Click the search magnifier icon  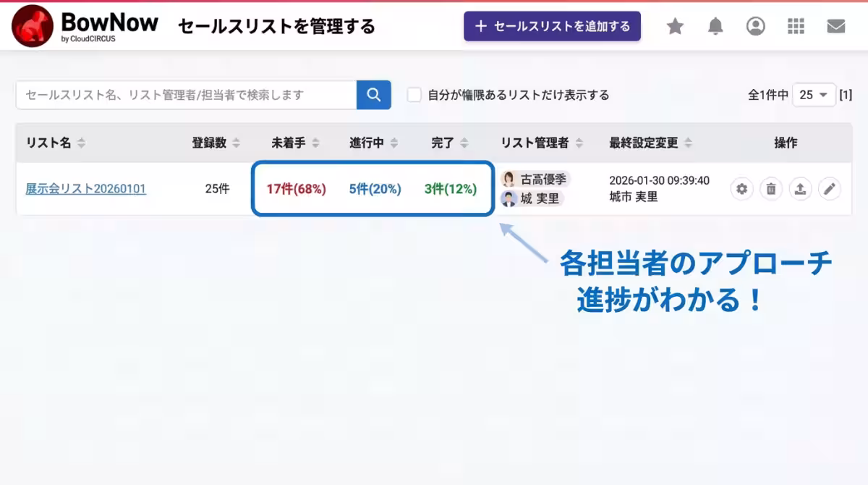(373, 95)
